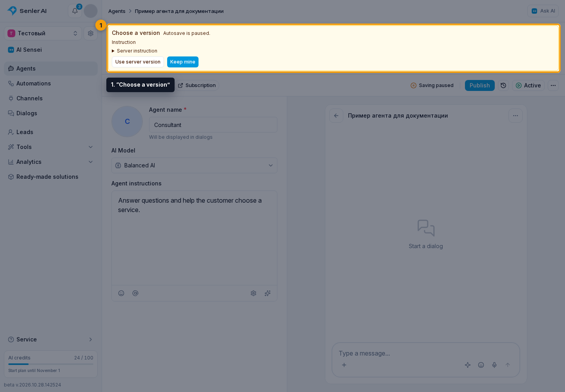Open workspace settings gear next to Тестовый
This screenshot has width=565, height=392.
pos(91,33)
